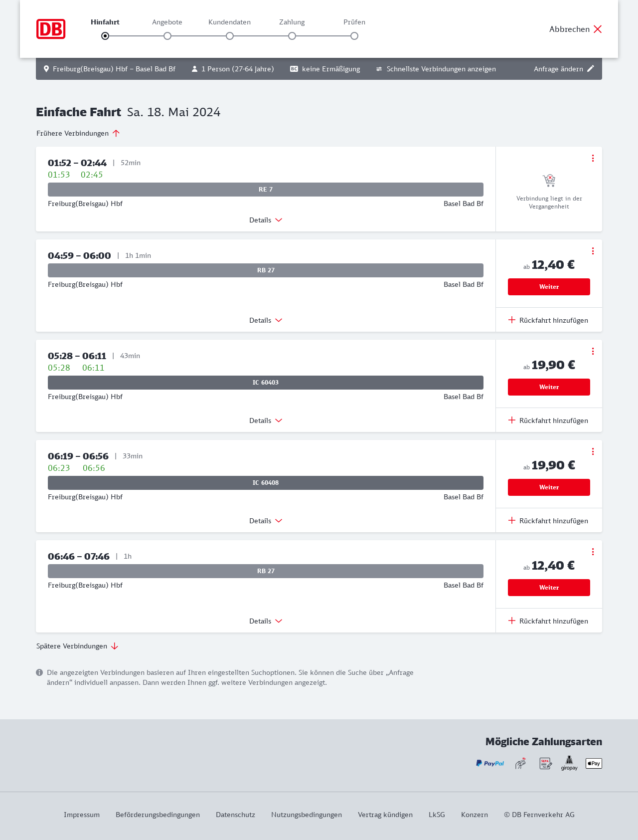Click the giropay payment icon
638x840 pixels.
[x=569, y=763]
